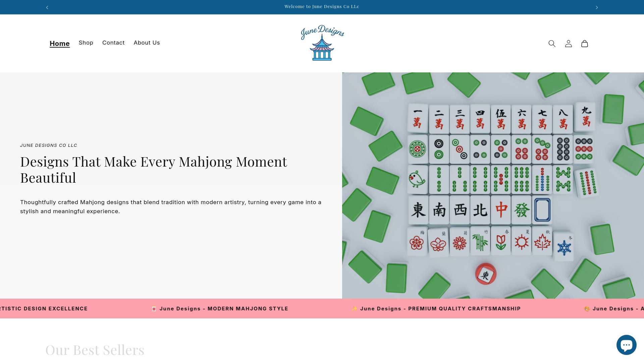
Task: Show previous announcement with left chevron
Action: click(x=47, y=7)
